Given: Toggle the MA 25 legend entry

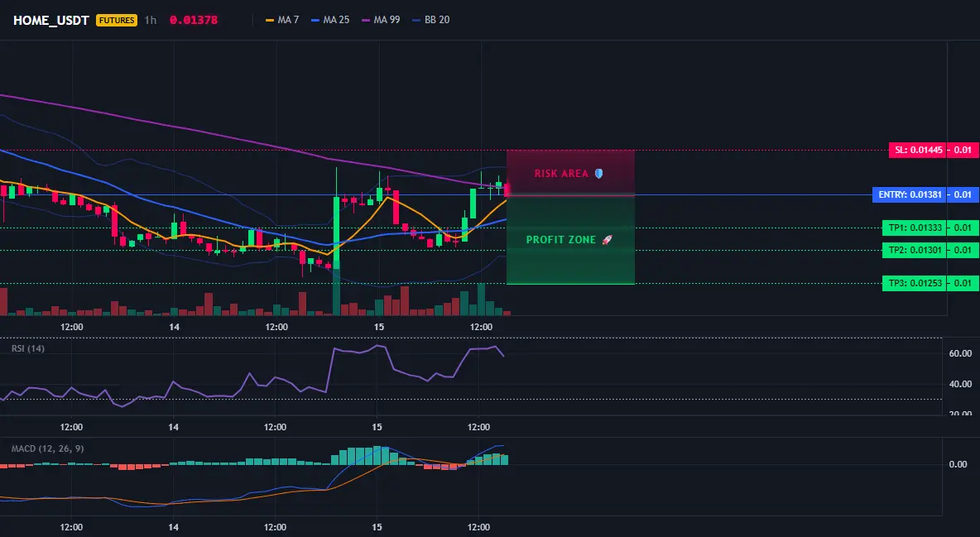Looking at the screenshot, I should tap(330, 20).
